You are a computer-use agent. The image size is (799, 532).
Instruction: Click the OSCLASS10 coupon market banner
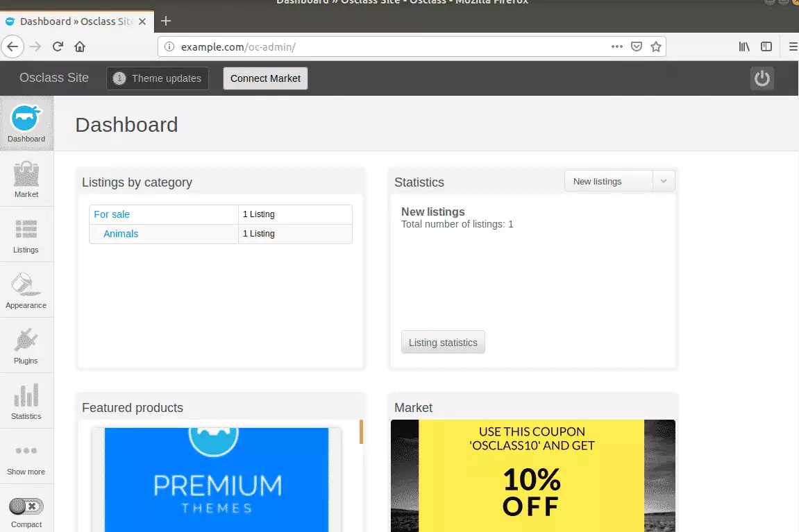(533, 476)
